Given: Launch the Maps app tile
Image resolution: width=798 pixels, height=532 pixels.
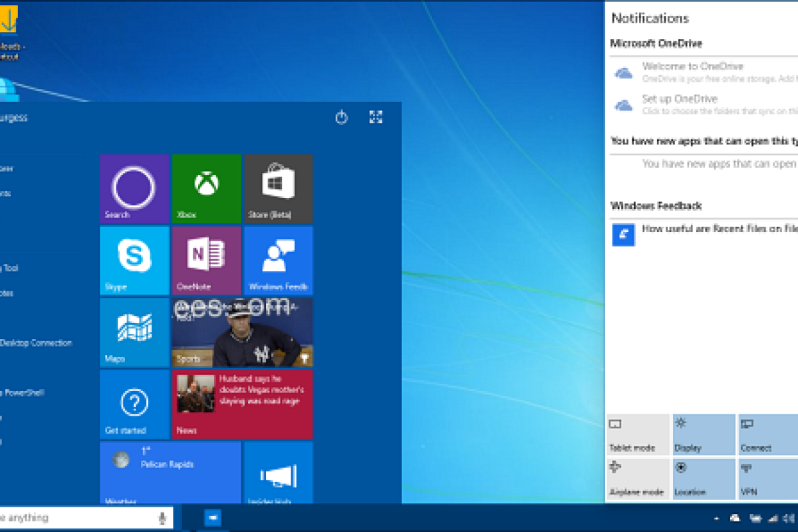Looking at the screenshot, I should [134, 332].
